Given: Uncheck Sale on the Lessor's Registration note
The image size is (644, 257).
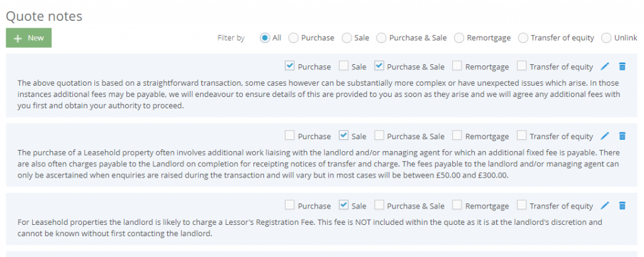Looking at the screenshot, I should [344, 205].
